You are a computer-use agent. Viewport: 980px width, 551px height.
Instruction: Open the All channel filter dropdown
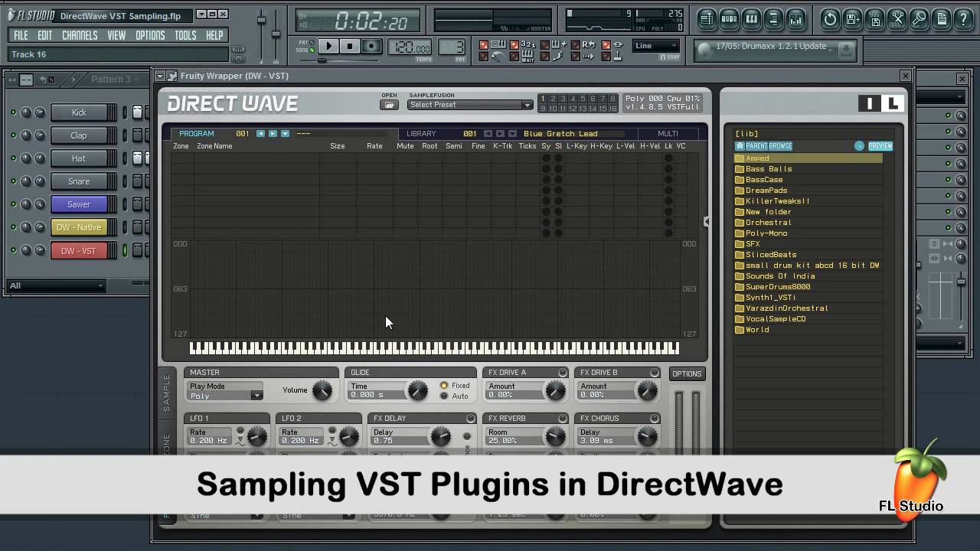tap(55, 285)
